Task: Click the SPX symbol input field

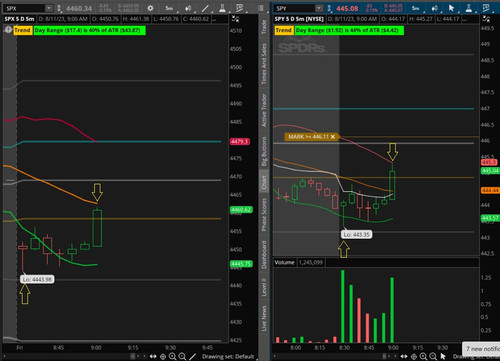Action: 24,8
